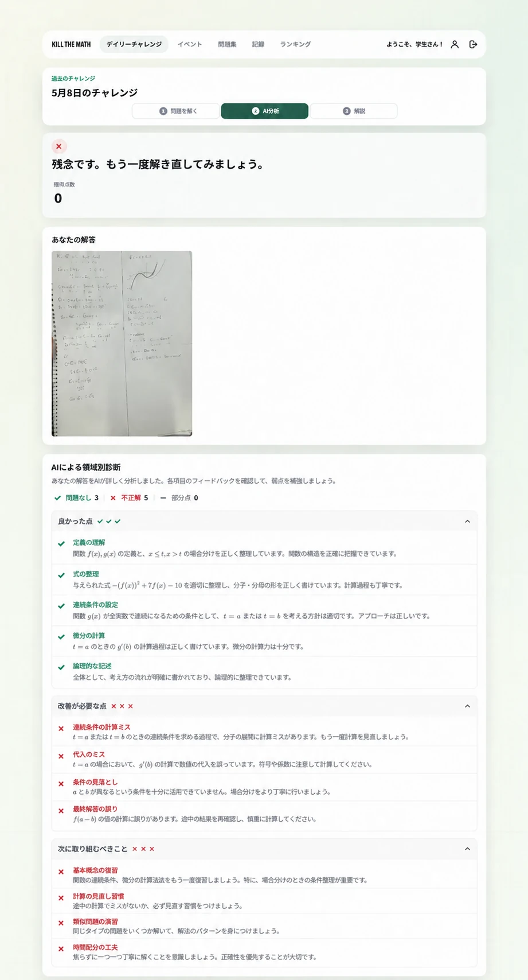Screen dimensions: 528x980
Task: Click the red X incorrect result icon
Action: click(58, 146)
